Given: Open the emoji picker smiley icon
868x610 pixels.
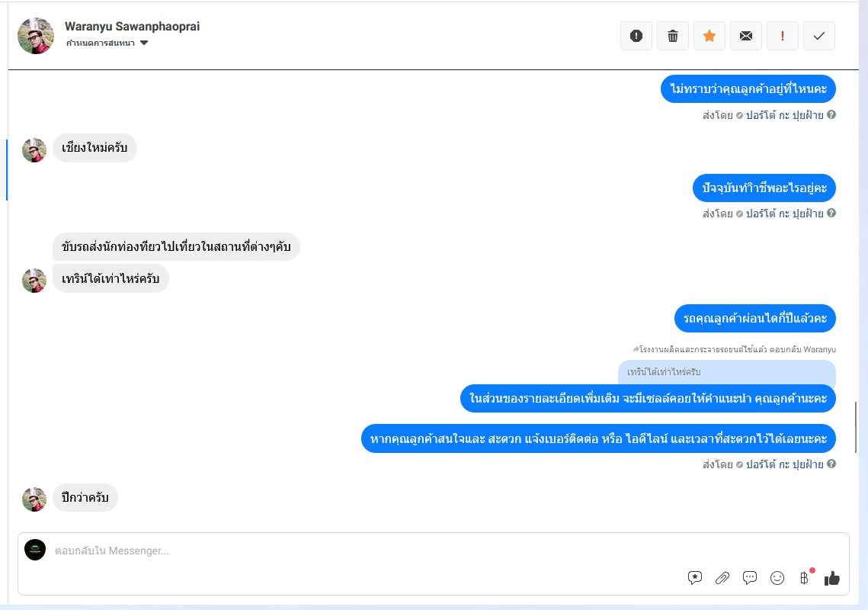Looking at the screenshot, I should pos(777,578).
